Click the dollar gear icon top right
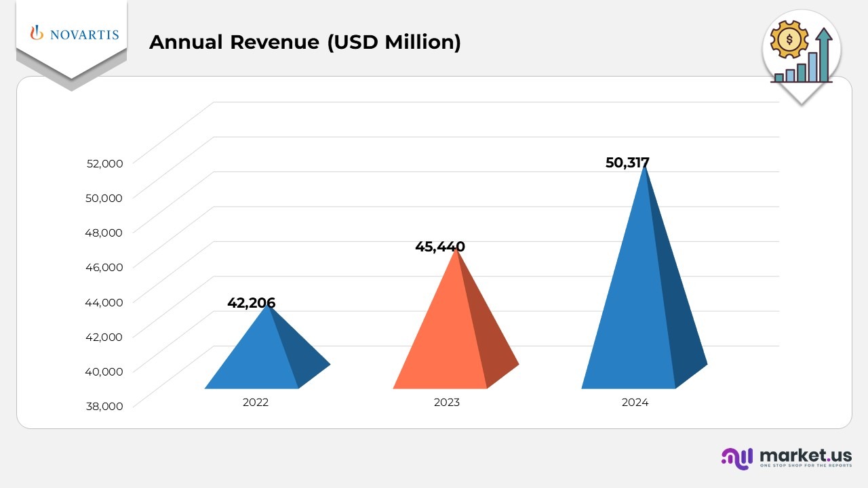This screenshot has height=488, width=868. pyautogui.click(x=789, y=39)
